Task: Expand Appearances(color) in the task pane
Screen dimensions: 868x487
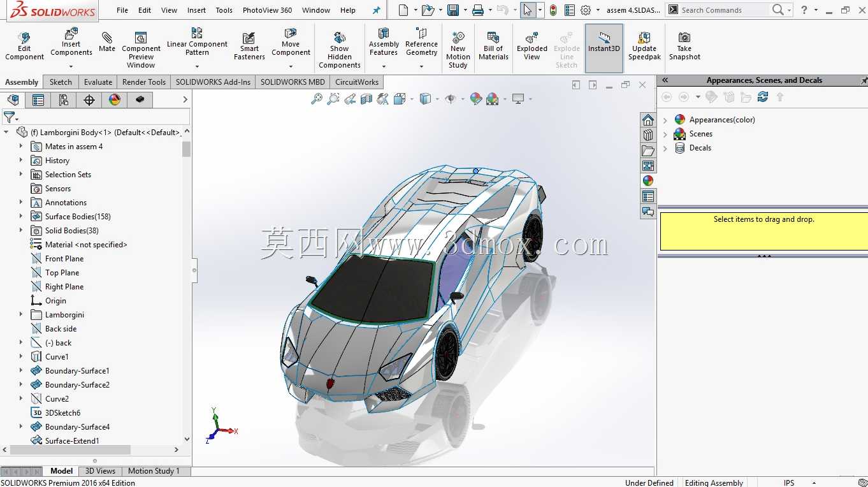Action: click(665, 120)
